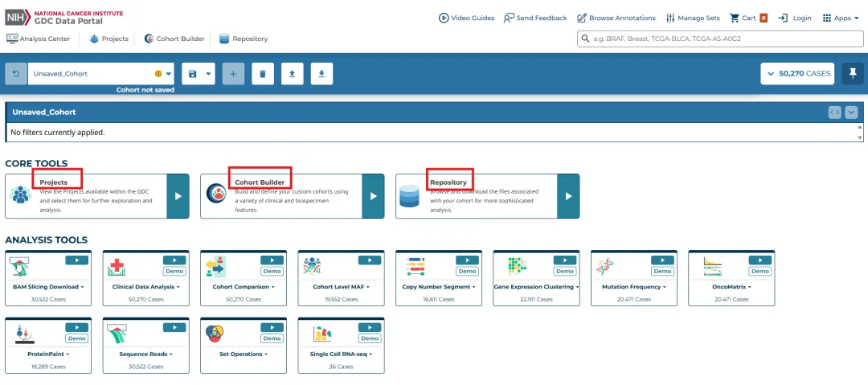Click the add new cohort plus icon

[233, 74]
